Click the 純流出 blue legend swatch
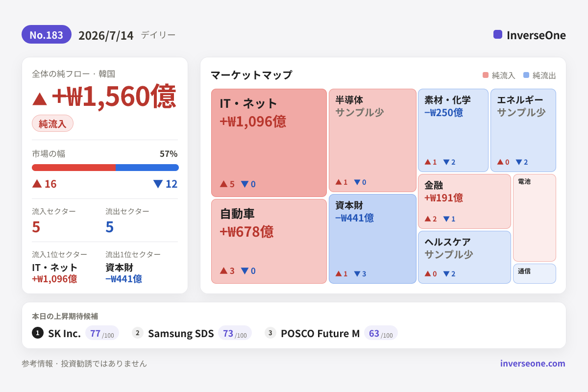588x392 pixels. coord(526,75)
